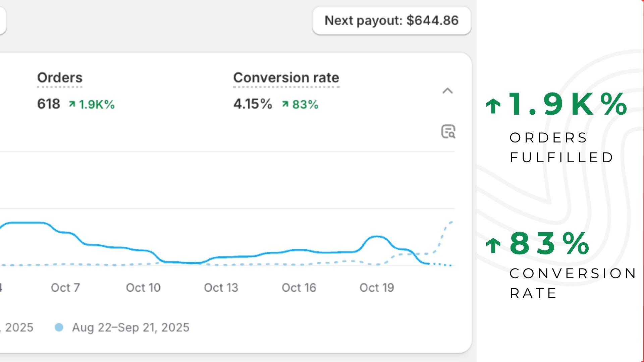644x362 pixels.
Task: Select the Conversion rate metric tab
Action: [286, 78]
